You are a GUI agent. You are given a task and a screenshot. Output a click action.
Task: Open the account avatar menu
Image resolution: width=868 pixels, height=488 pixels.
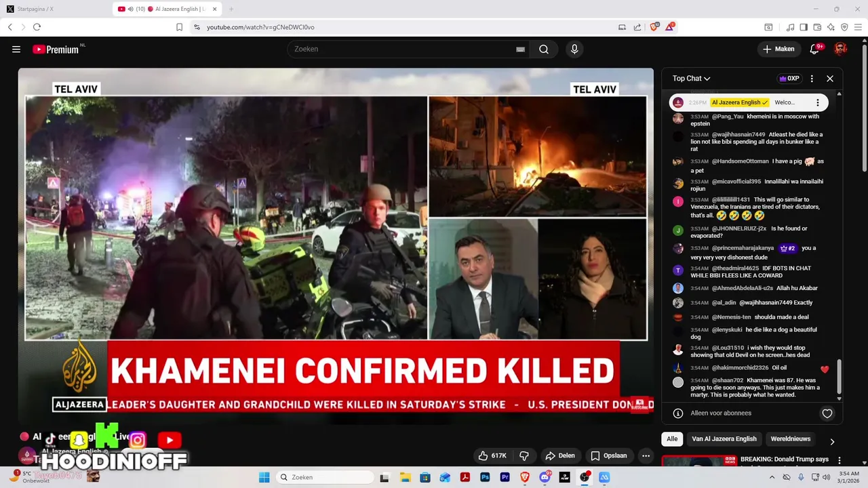(x=840, y=49)
